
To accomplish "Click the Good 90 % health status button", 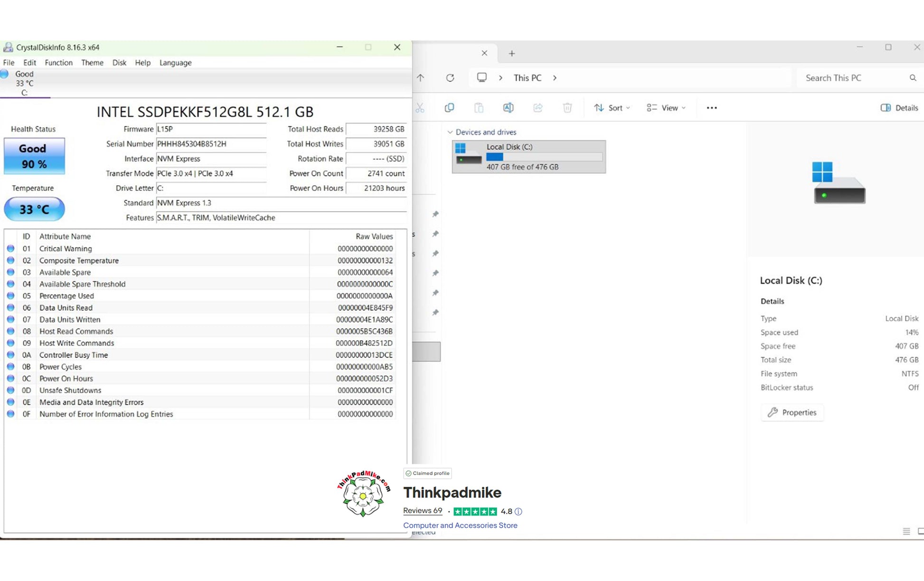I will point(34,156).
